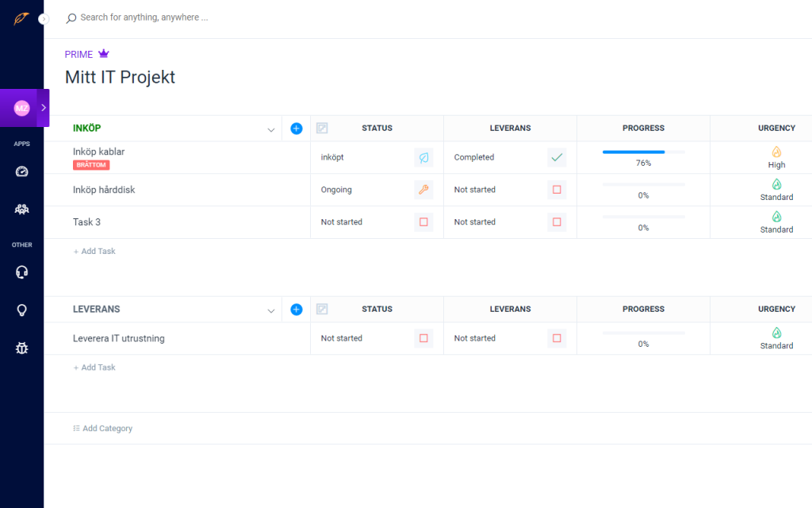812x508 pixels.
Task: Click the feather logo in the top-left corner
Action: [21, 17]
